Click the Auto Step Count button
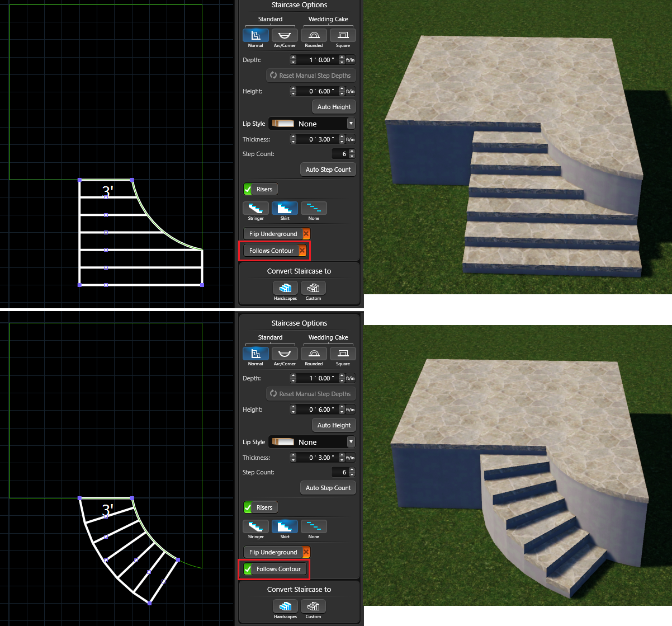Image resolution: width=672 pixels, height=626 pixels. pyautogui.click(x=328, y=169)
